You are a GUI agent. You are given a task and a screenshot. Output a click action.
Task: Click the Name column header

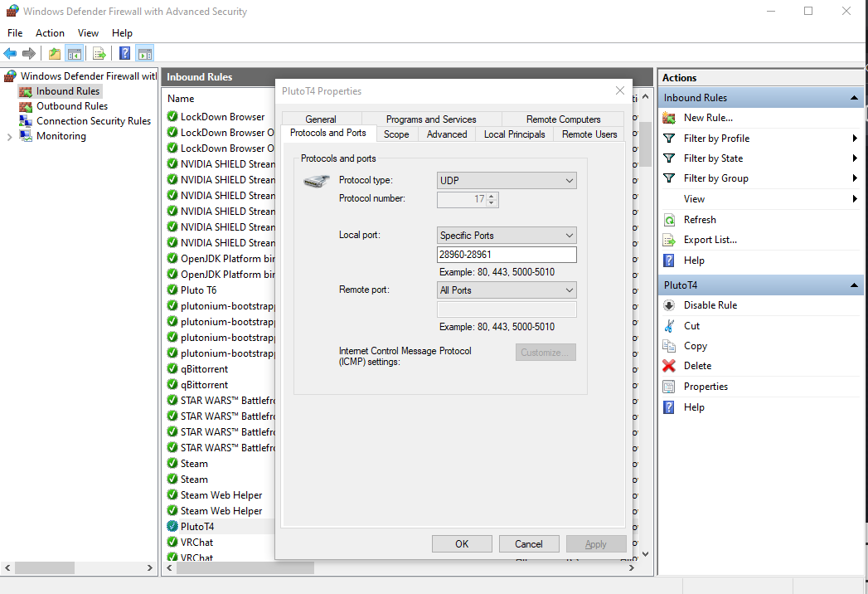181,99
